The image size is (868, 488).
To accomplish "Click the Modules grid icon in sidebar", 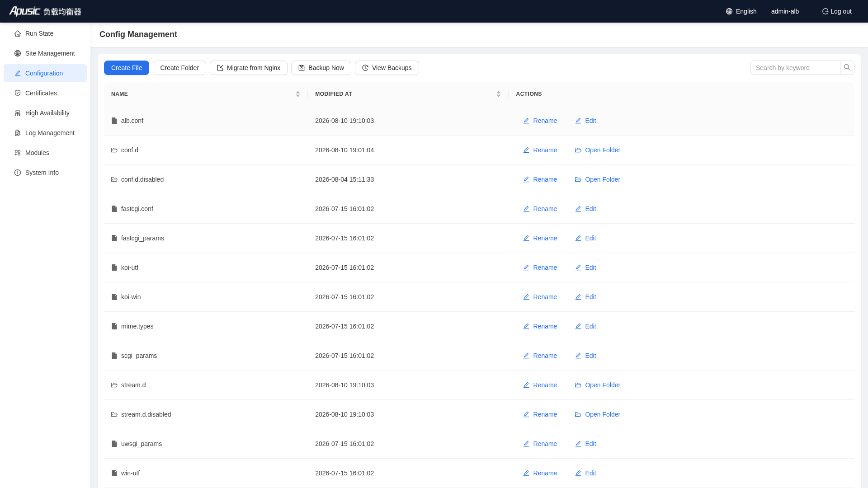I will pos(18,153).
